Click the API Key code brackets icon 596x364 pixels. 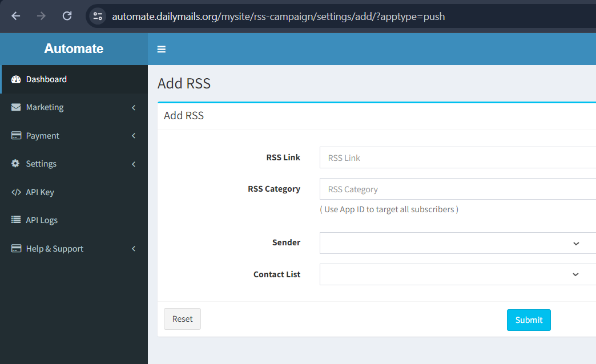[16, 192]
